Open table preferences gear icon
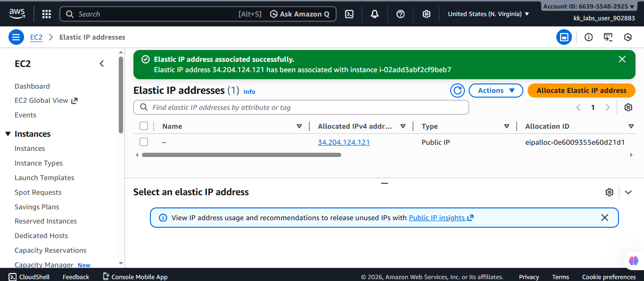This screenshot has height=281, width=644. point(628,107)
